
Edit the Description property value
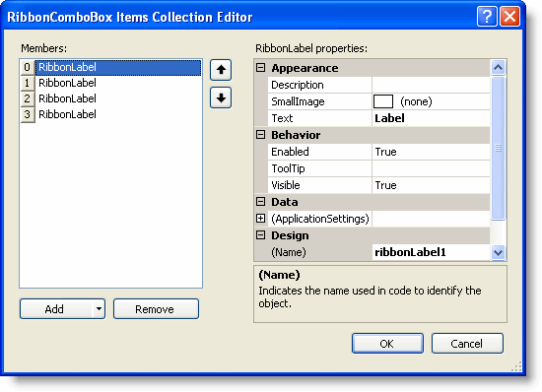pos(431,85)
